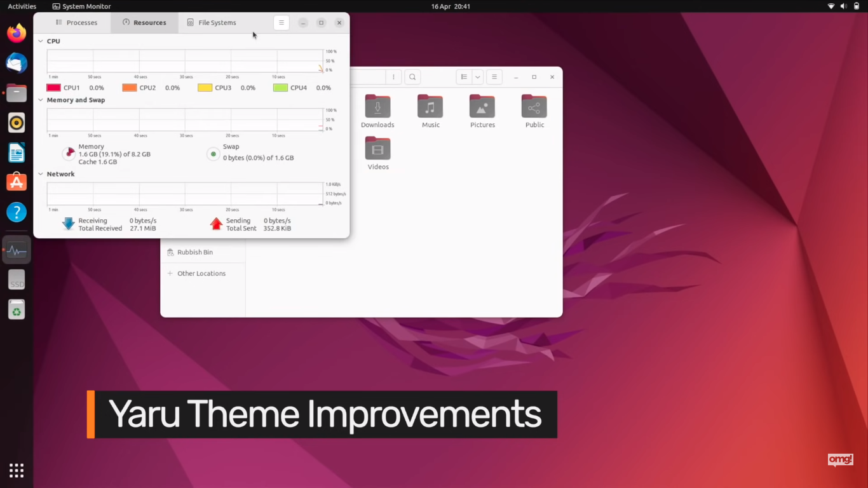Viewport: 868px width, 488px height.
Task: Click the Wi-Fi network status icon
Action: 831,6
